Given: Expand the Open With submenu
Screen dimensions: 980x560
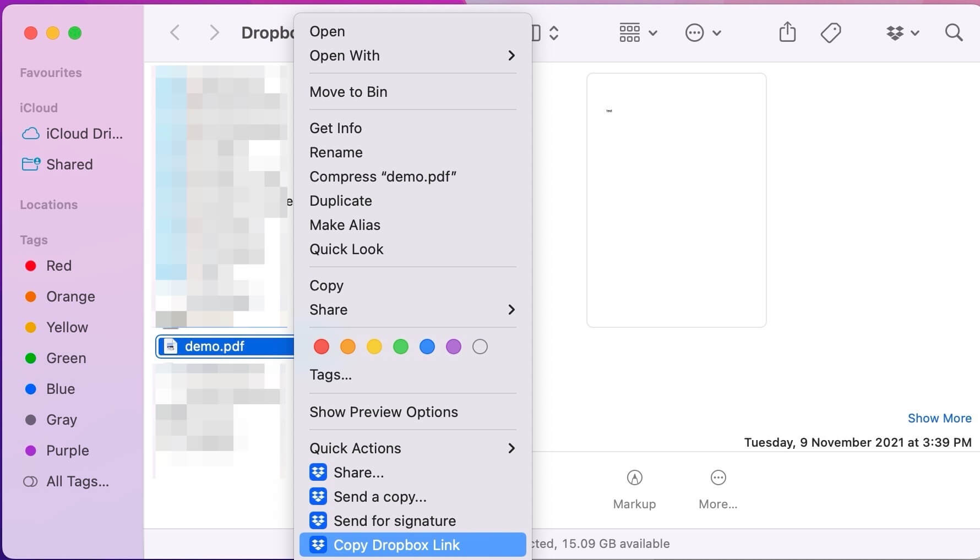Looking at the screenshot, I should (x=413, y=56).
